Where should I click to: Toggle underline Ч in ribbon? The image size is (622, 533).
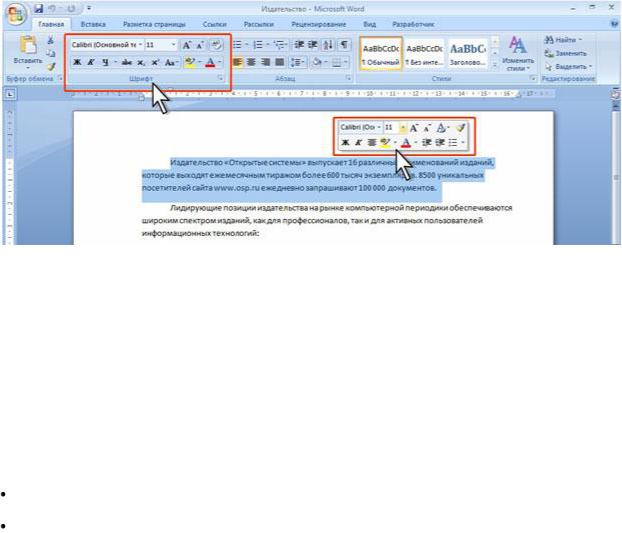tap(105, 62)
